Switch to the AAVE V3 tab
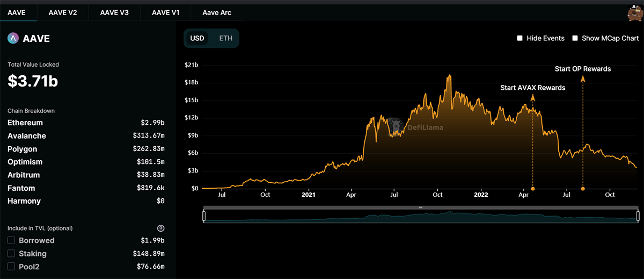The width and height of the screenshot is (644, 279). coord(114,12)
